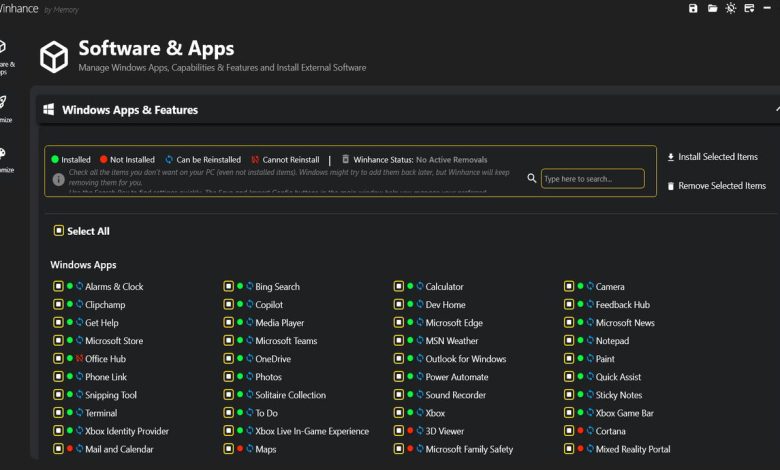
Task: Click the 'Media Player' label
Action: (x=280, y=323)
